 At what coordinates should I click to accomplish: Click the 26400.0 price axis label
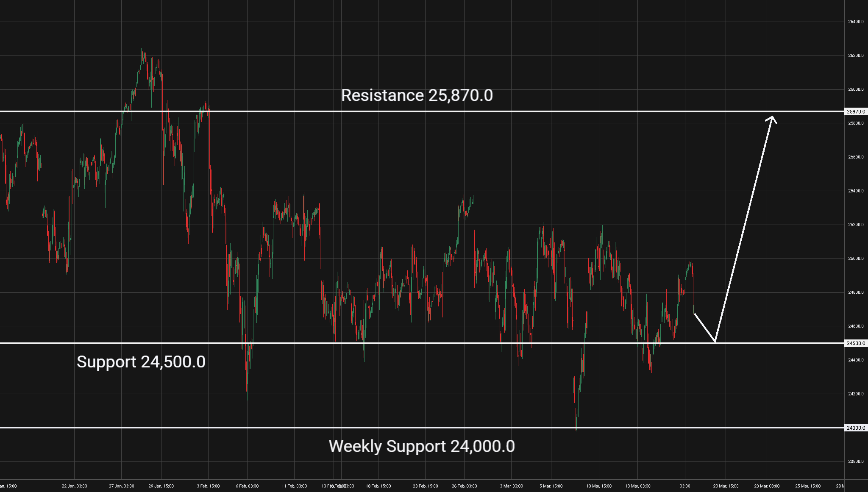[x=856, y=22]
